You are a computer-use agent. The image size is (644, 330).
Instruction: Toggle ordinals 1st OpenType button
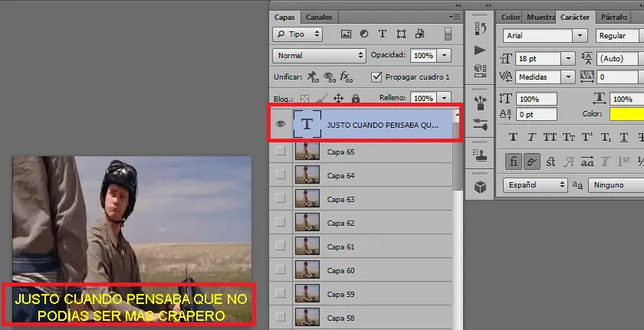click(x=623, y=162)
